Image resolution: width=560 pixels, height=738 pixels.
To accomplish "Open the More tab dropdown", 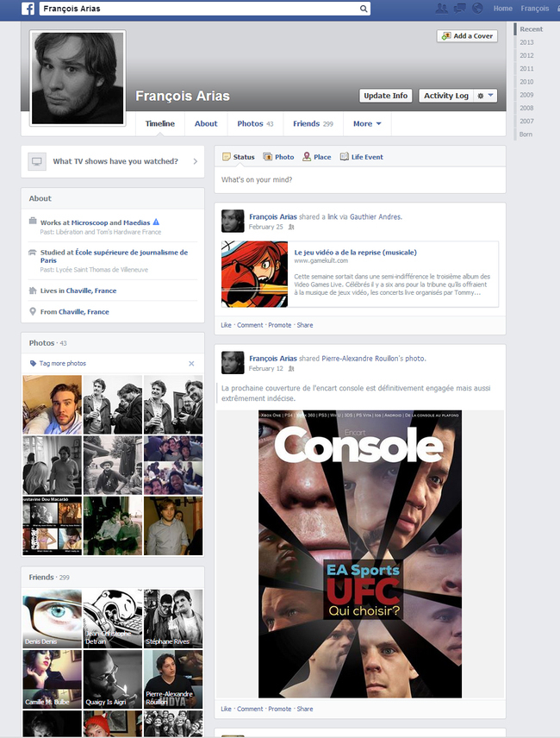I will click(367, 124).
